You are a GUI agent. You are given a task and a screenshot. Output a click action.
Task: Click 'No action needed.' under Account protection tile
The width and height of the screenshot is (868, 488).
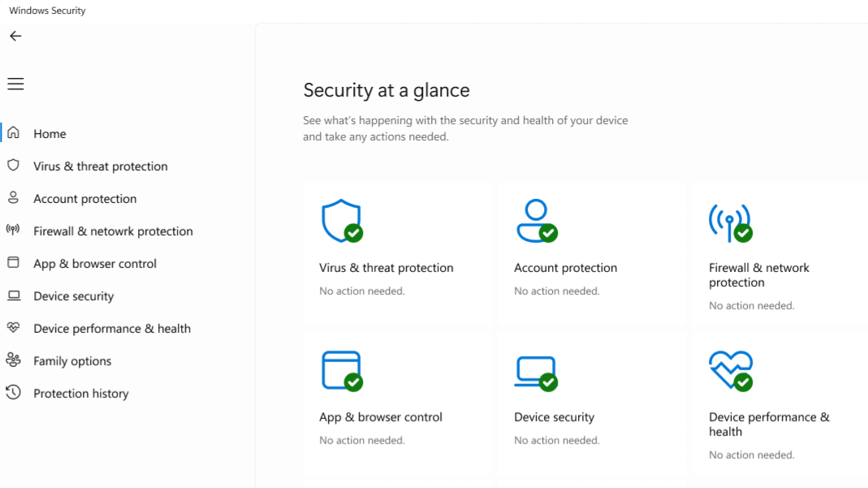(x=557, y=291)
